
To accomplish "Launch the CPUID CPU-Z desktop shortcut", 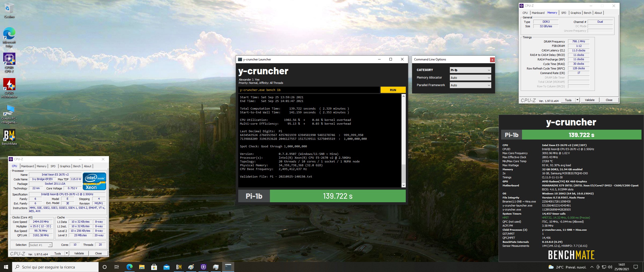I will coord(9,62).
